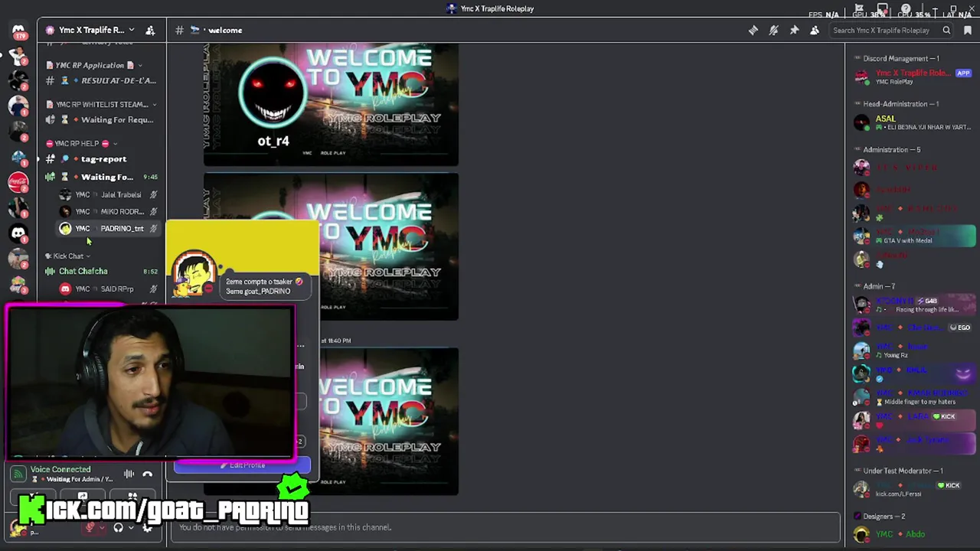
Task: Select the Waiting Fo... voice channel
Action: click(101, 177)
